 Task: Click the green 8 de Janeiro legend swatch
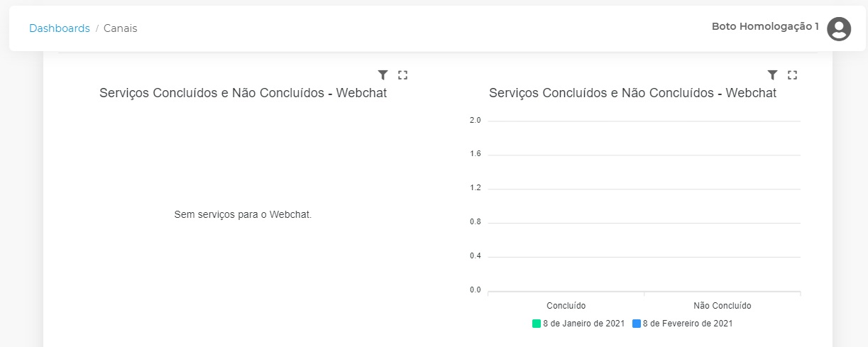point(537,324)
